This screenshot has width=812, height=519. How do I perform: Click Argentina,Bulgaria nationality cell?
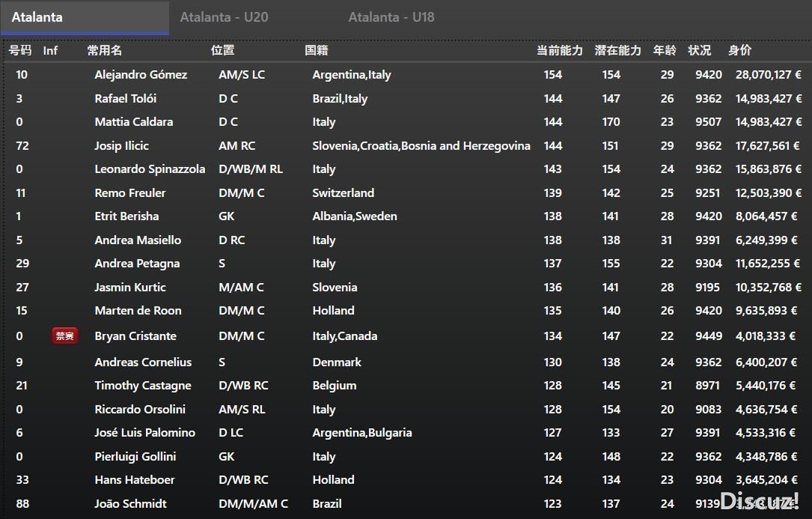(x=362, y=432)
